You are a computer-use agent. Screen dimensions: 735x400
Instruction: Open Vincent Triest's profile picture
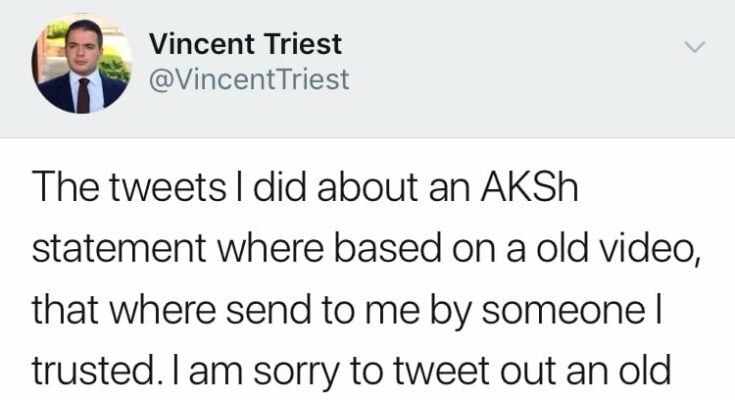click(x=80, y=65)
